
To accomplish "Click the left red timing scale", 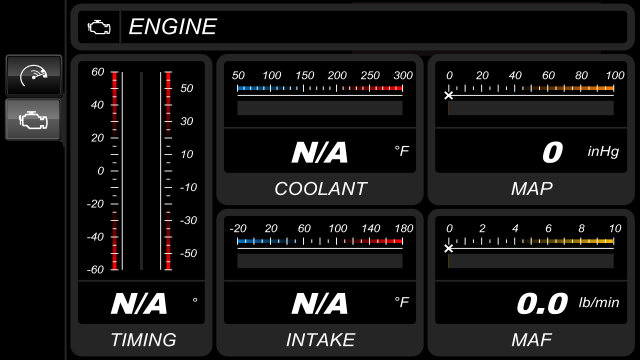I will tap(115, 171).
